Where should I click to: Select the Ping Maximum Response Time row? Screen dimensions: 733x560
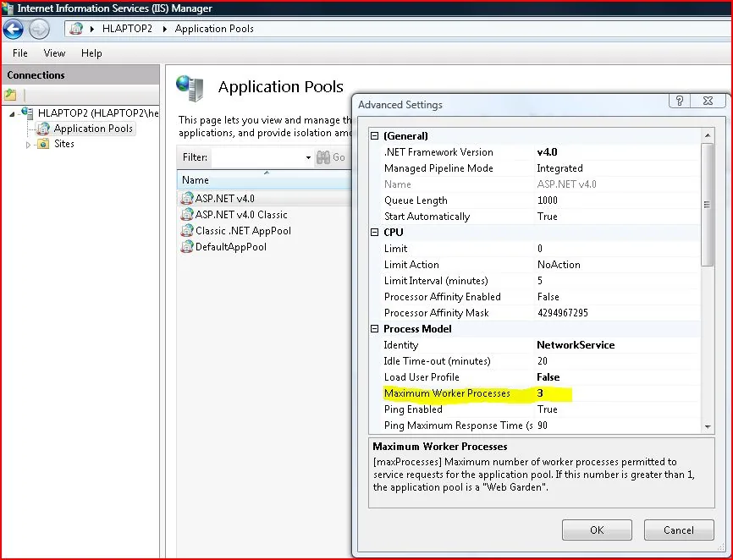pyautogui.click(x=541, y=425)
